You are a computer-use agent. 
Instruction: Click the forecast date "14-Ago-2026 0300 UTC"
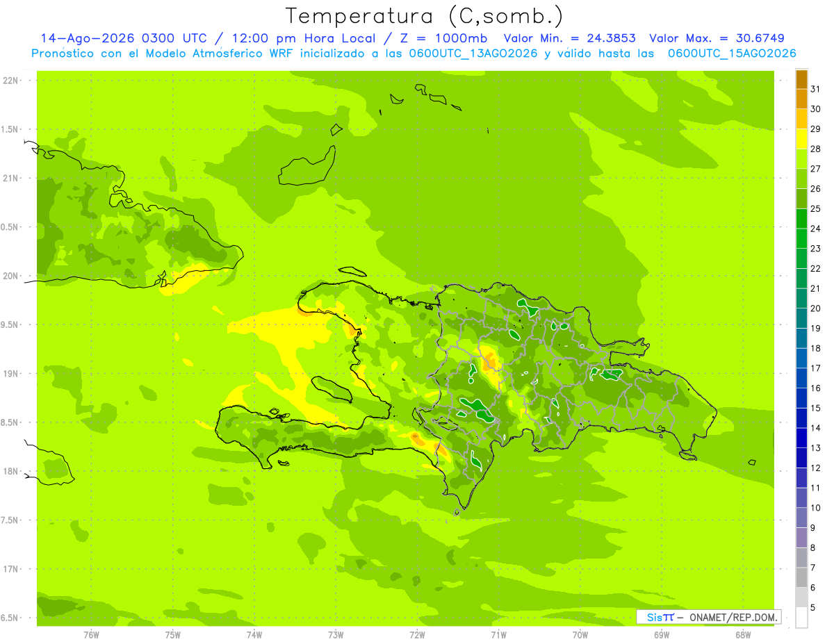coord(123,38)
